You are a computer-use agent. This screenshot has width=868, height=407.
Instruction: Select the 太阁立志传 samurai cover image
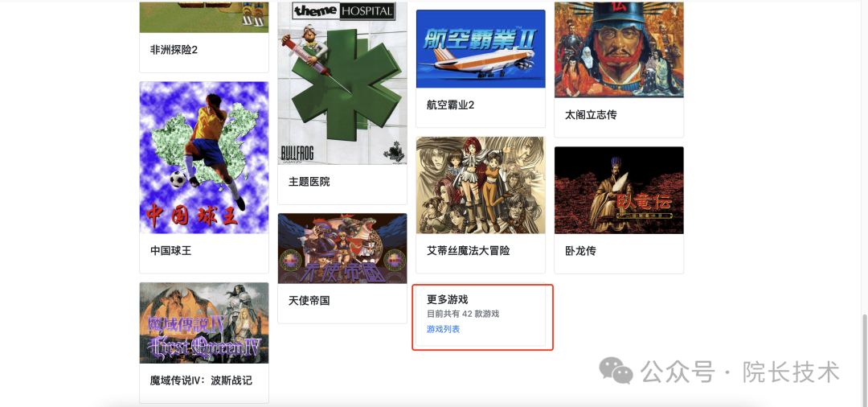(619, 50)
